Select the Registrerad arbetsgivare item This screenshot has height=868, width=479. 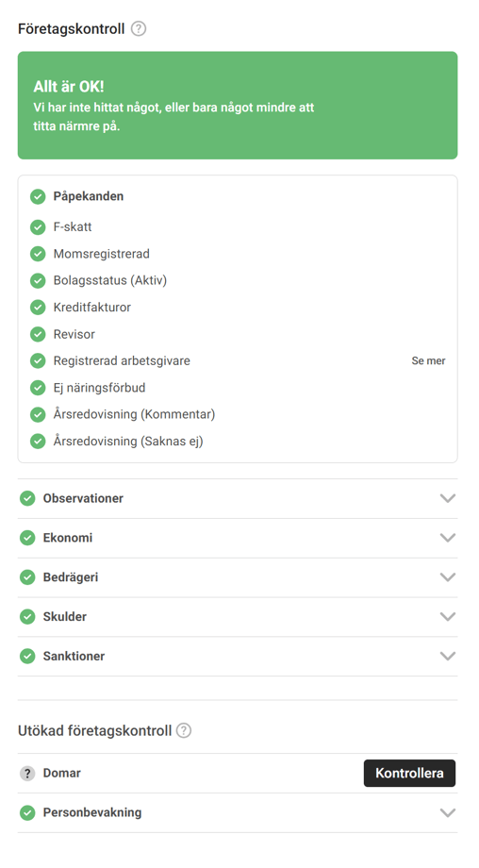point(122,361)
